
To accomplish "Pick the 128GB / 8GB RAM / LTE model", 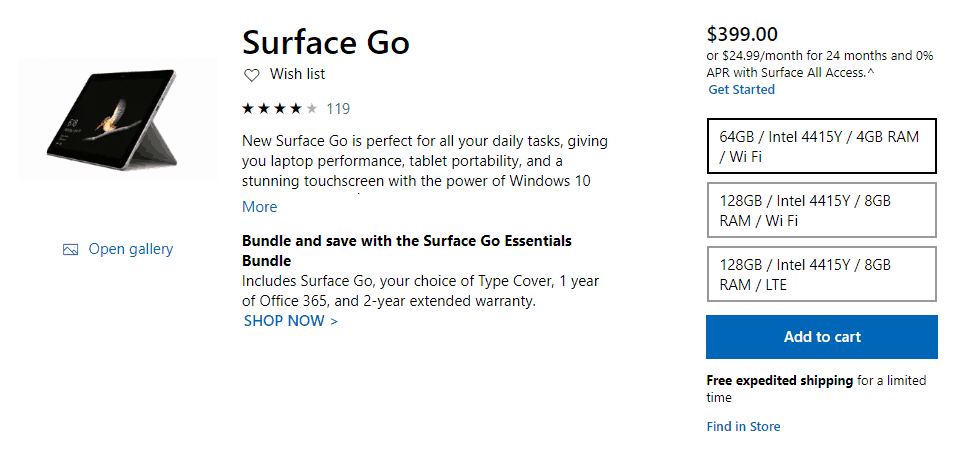I will pos(821,274).
